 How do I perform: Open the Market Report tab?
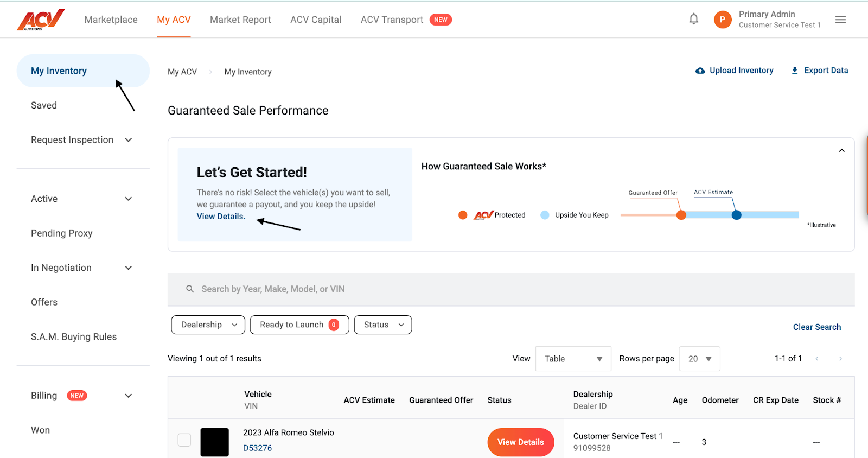(240, 20)
